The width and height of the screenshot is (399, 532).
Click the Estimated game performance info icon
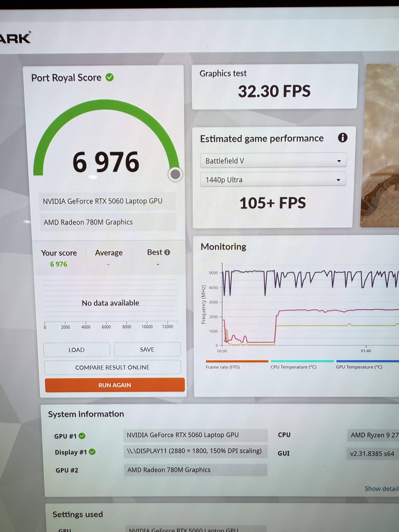click(343, 138)
